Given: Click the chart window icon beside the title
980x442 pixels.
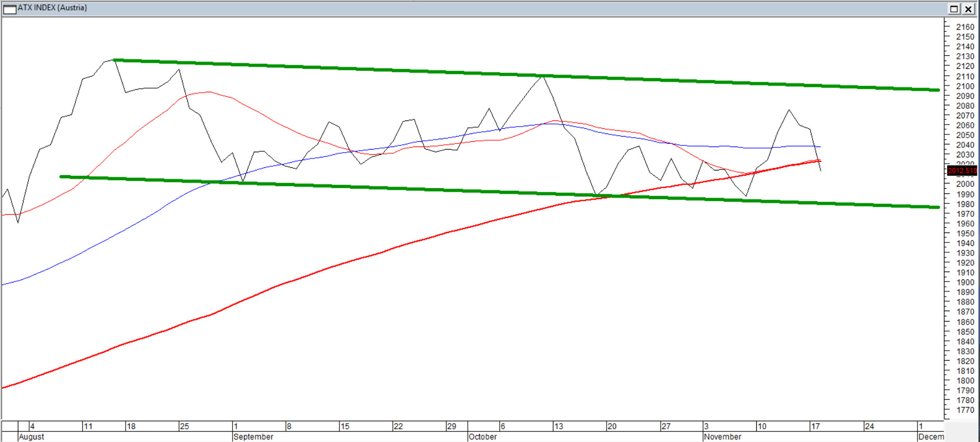Looking at the screenshot, I should (x=9, y=9).
